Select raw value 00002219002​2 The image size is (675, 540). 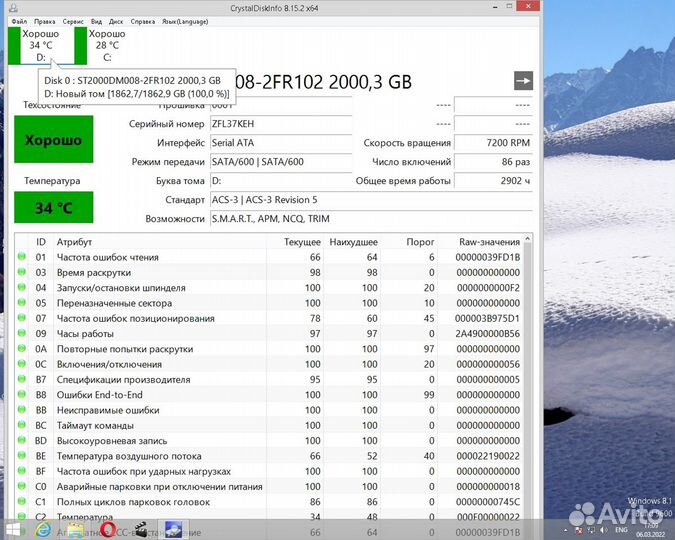pos(488,456)
